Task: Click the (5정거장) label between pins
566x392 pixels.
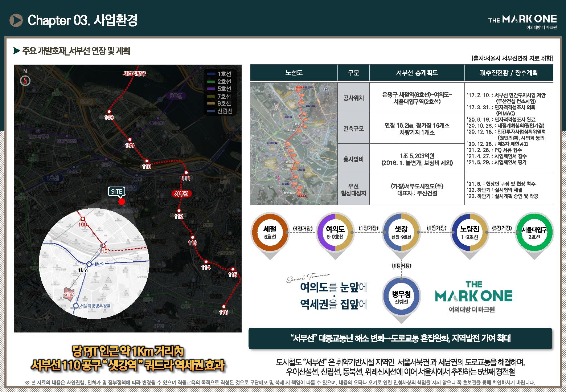Action: (x=502, y=228)
